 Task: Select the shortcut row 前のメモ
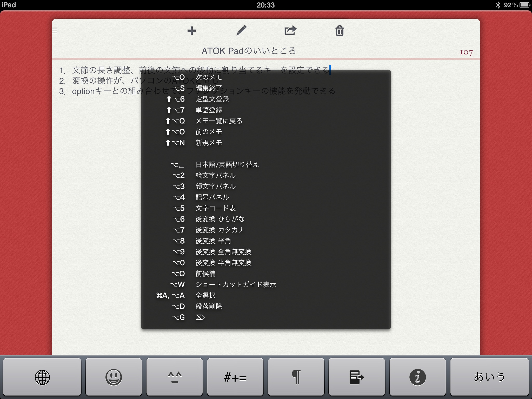(266, 132)
